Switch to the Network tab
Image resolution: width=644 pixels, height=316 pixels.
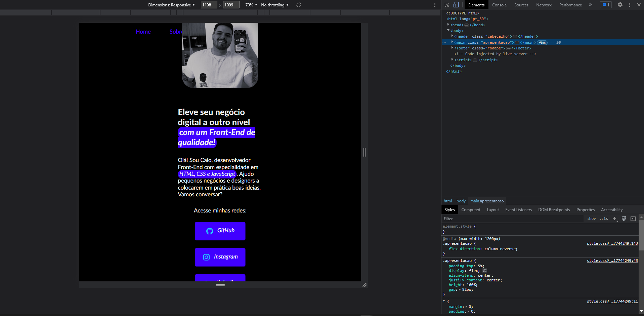[x=544, y=5]
